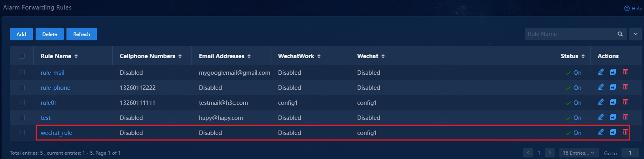Check the rule-mail row checkbox

pos(22,72)
